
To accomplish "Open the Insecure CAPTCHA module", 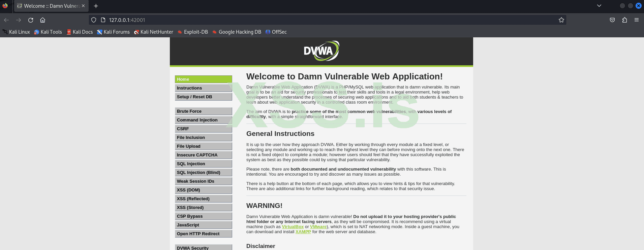I will point(204,155).
